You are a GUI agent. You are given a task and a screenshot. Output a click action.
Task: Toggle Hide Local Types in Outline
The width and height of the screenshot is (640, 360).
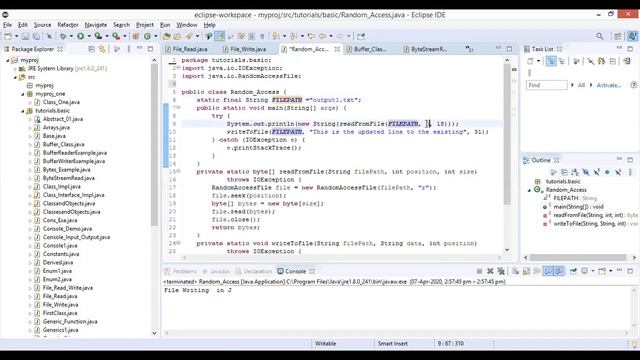[x=618, y=172]
